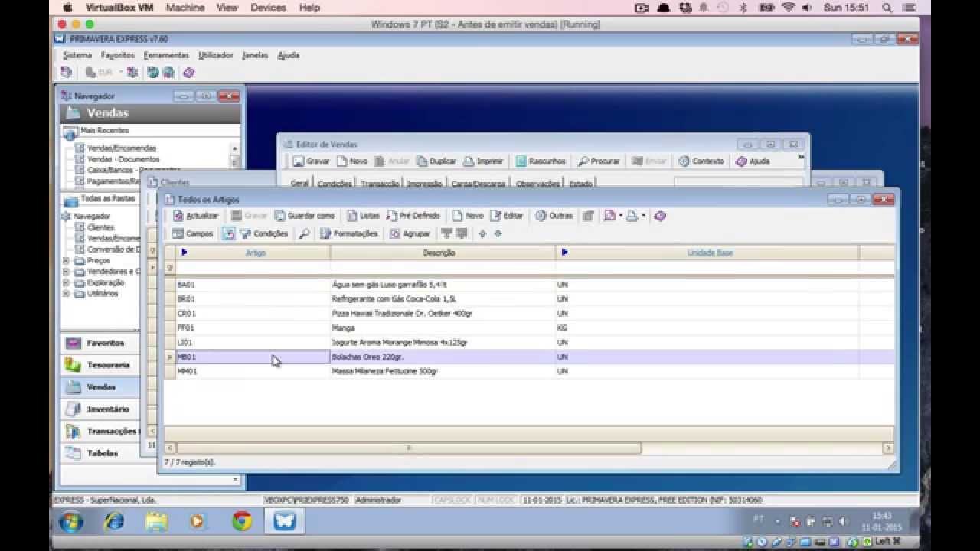Open the Tesouraria navigator section
This screenshot has height=551, width=980.
[100, 365]
